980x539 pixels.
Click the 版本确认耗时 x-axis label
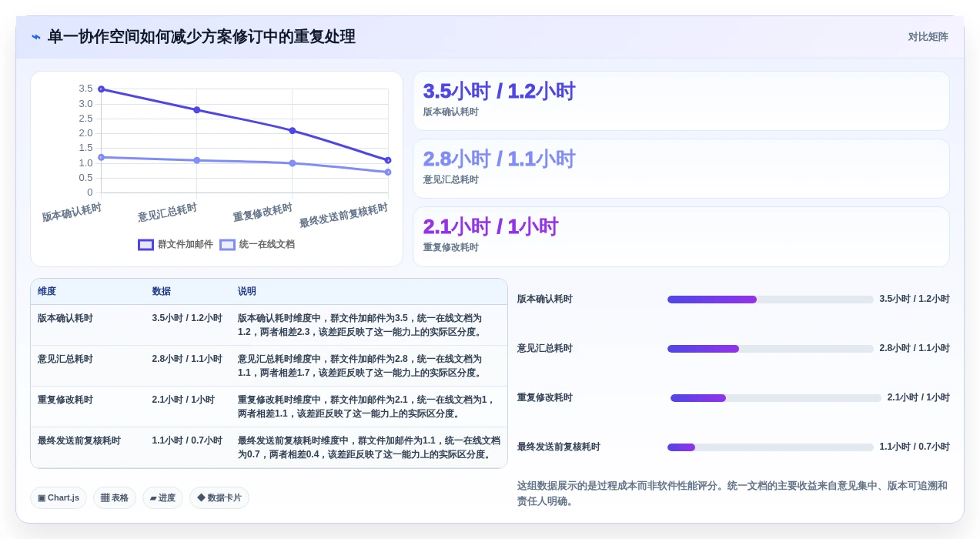pyautogui.click(x=72, y=213)
